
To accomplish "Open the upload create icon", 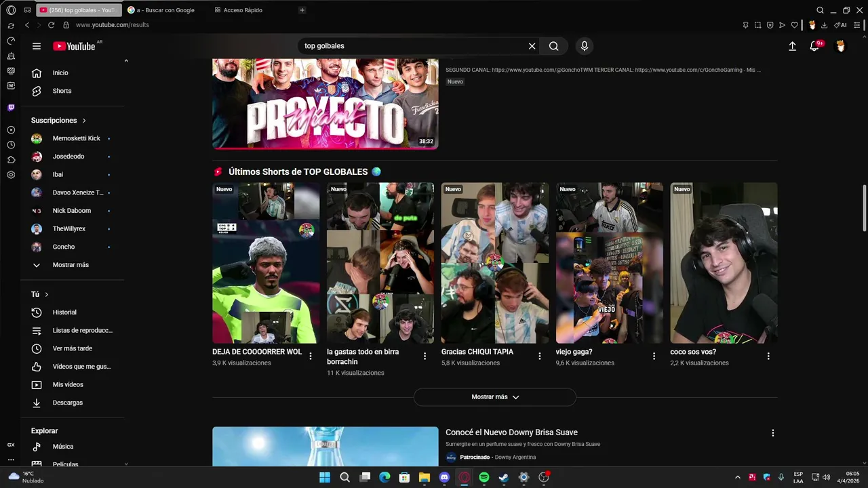I will point(792,46).
